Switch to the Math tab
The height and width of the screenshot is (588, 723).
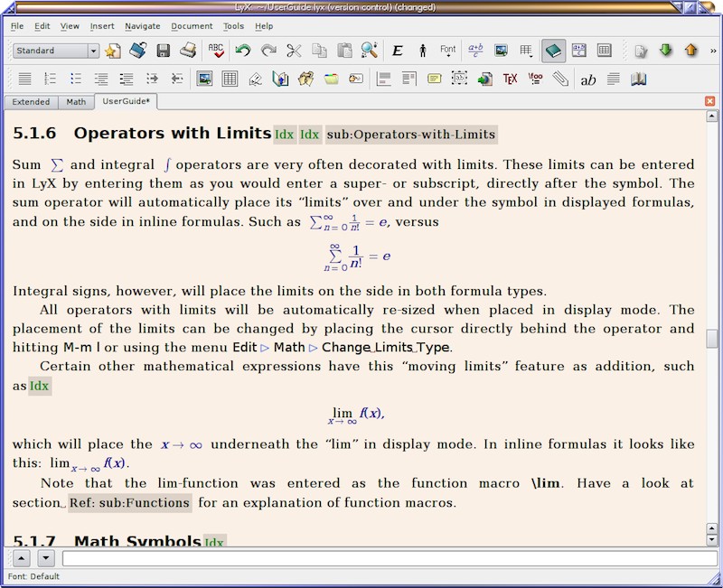[76, 102]
